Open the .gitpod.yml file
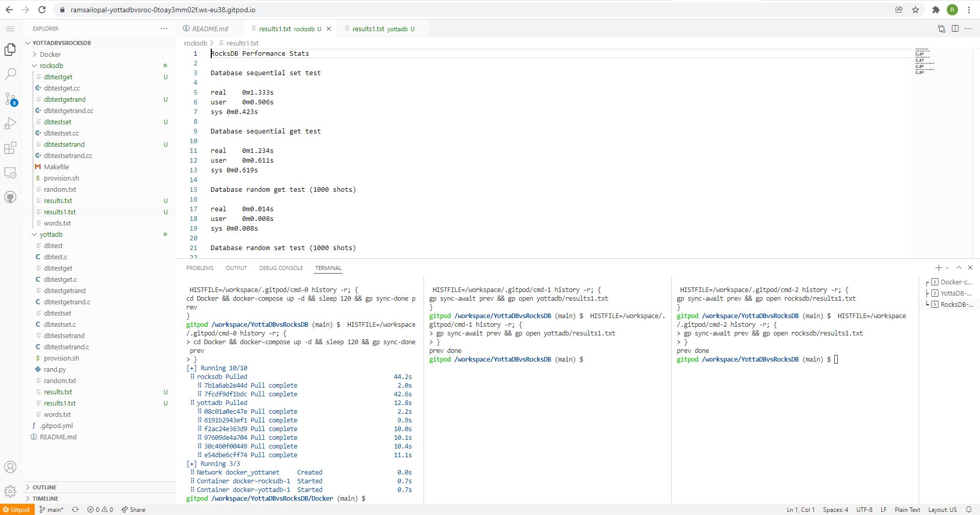Image resolution: width=980 pixels, height=515 pixels. [x=56, y=426]
